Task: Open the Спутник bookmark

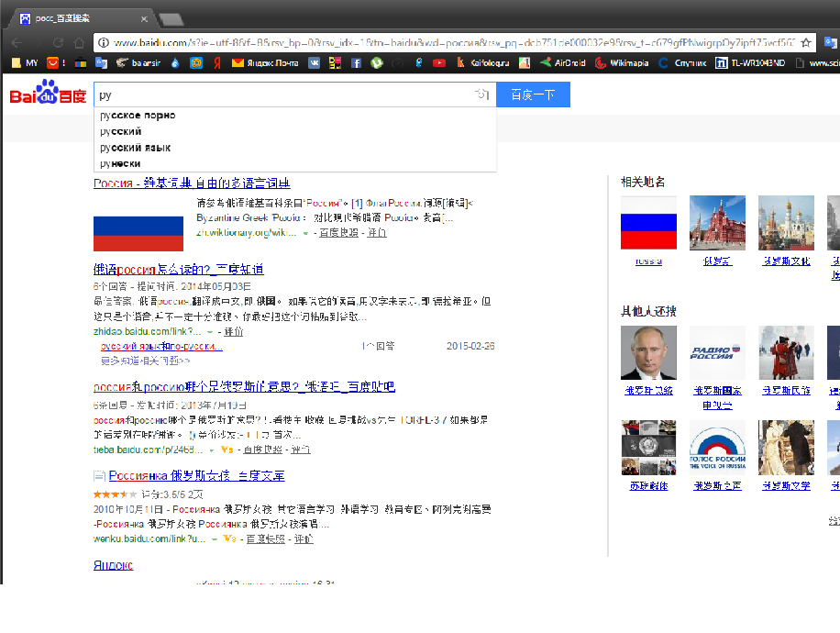Action: pyautogui.click(x=682, y=62)
